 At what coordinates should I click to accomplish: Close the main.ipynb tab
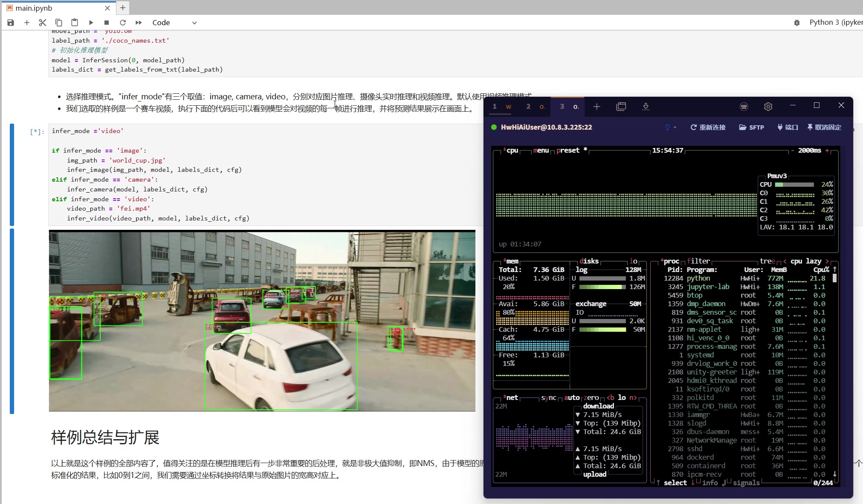tap(107, 8)
